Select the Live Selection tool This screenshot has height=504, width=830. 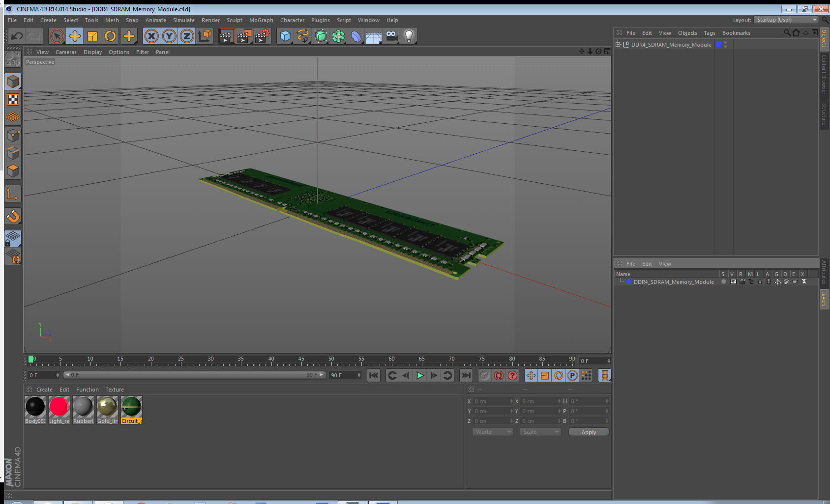[57, 36]
